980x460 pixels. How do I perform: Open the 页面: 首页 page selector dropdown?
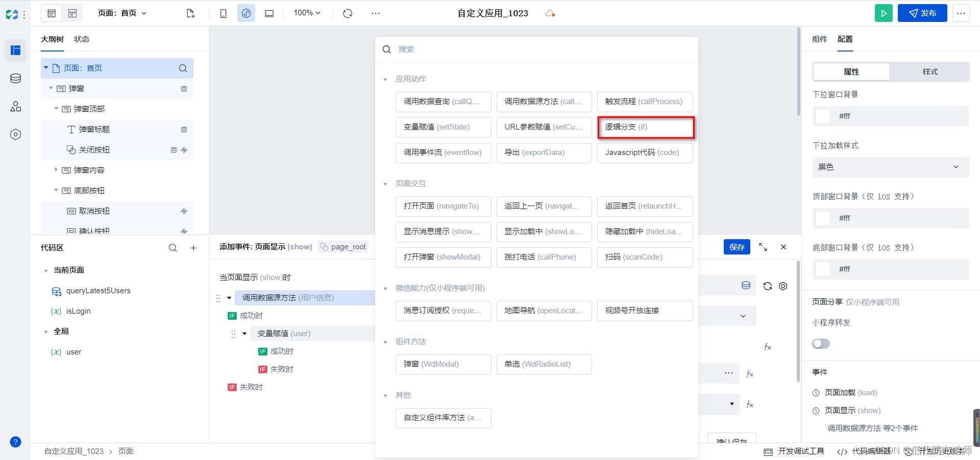(122, 13)
